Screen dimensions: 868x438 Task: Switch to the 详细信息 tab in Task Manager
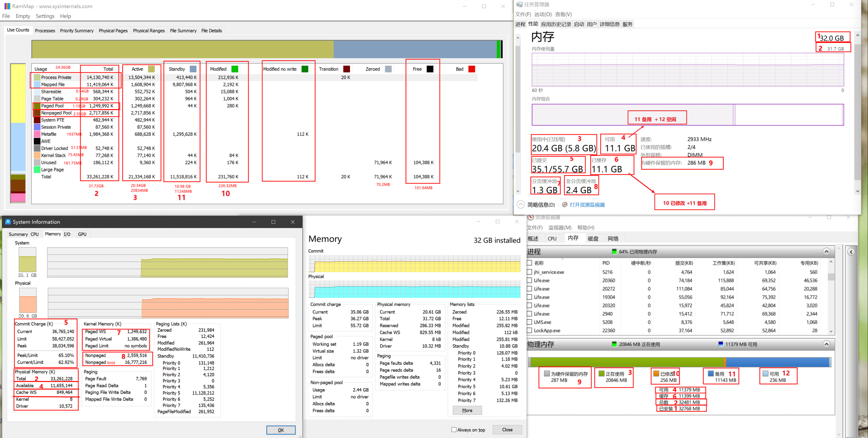tap(609, 24)
